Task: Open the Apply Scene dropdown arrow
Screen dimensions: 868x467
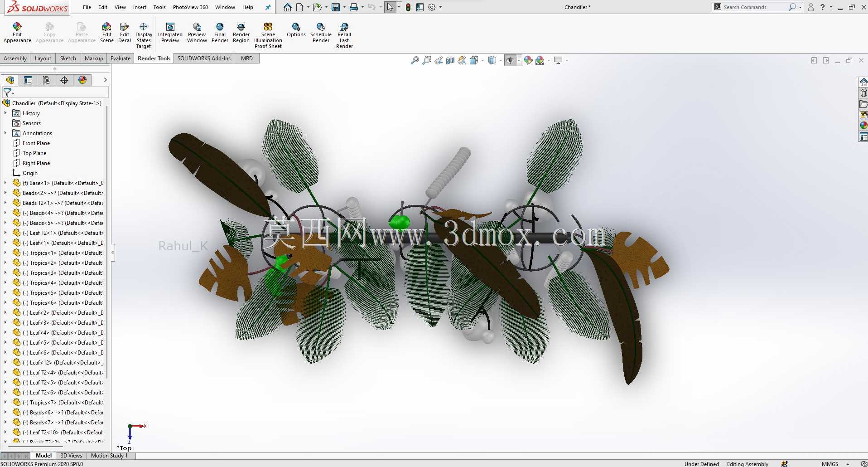Action: pyautogui.click(x=549, y=60)
